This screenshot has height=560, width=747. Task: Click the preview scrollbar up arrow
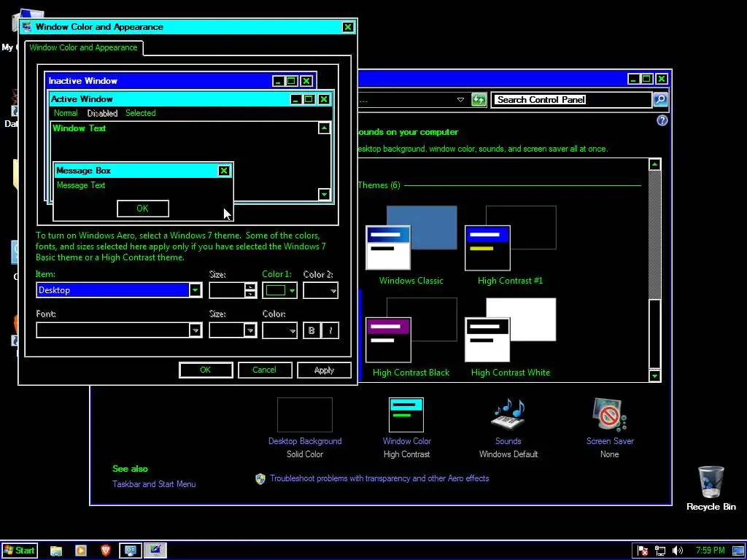coord(325,128)
